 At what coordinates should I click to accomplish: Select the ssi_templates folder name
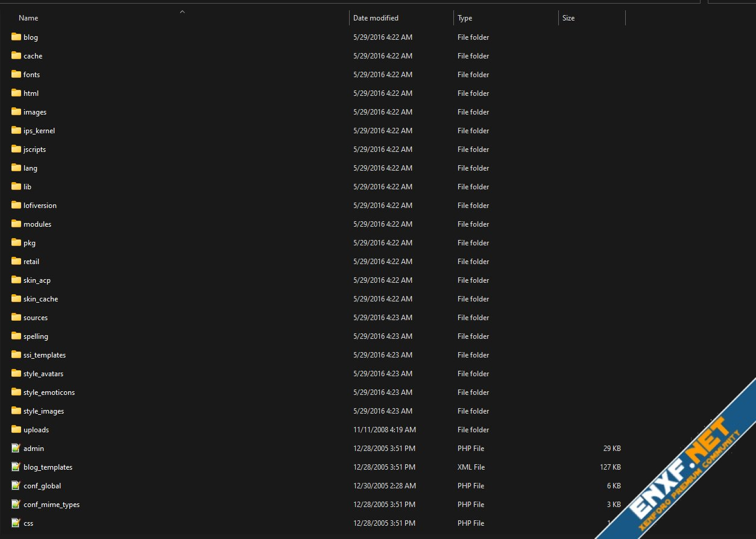[x=45, y=355]
